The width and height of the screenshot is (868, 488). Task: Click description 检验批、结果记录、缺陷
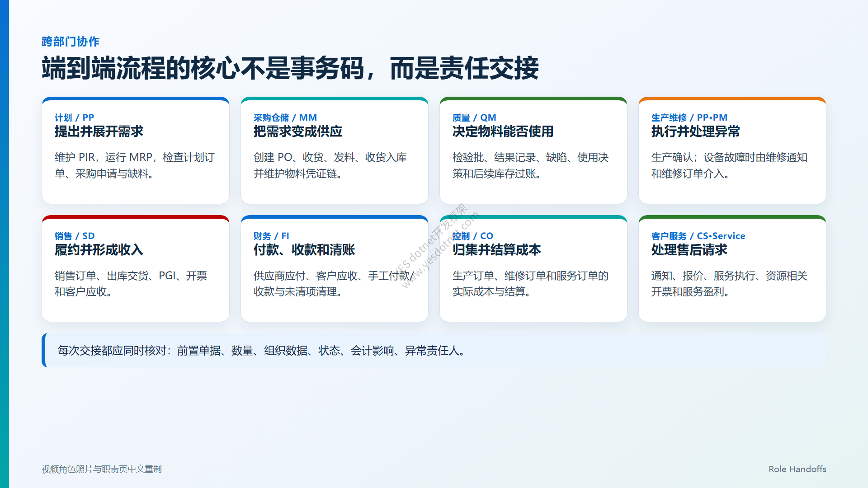530,165
